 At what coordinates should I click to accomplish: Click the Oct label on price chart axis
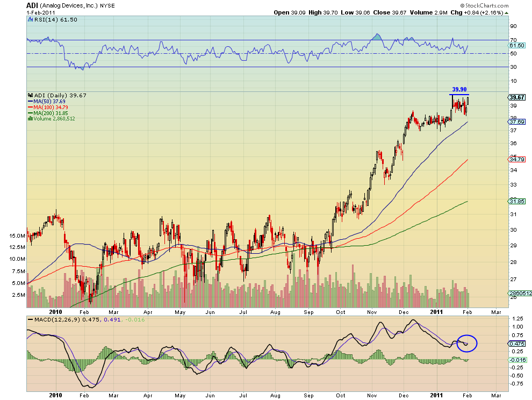click(340, 312)
